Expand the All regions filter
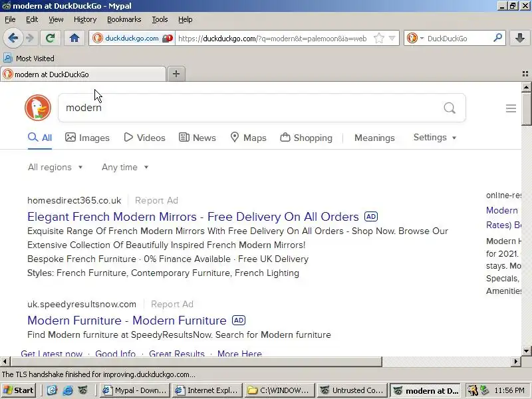This screenshot has height=399, width=532. [x=55, y=168]
